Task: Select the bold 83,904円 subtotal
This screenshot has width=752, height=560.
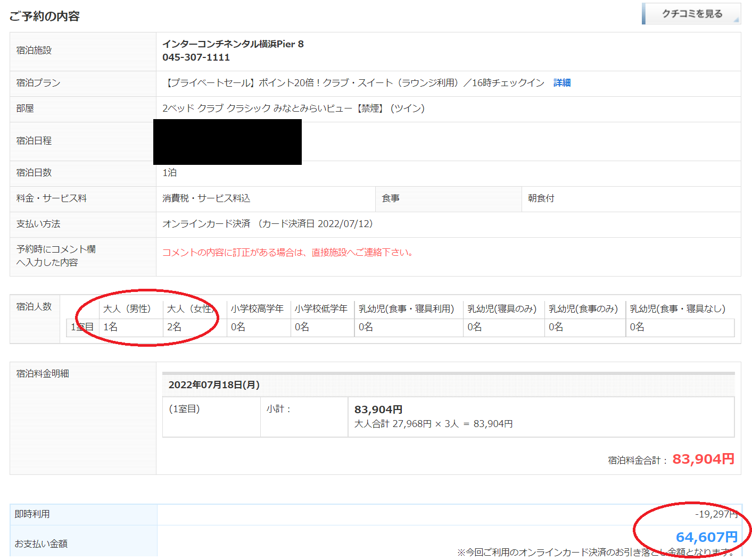Action: [378, 409]
